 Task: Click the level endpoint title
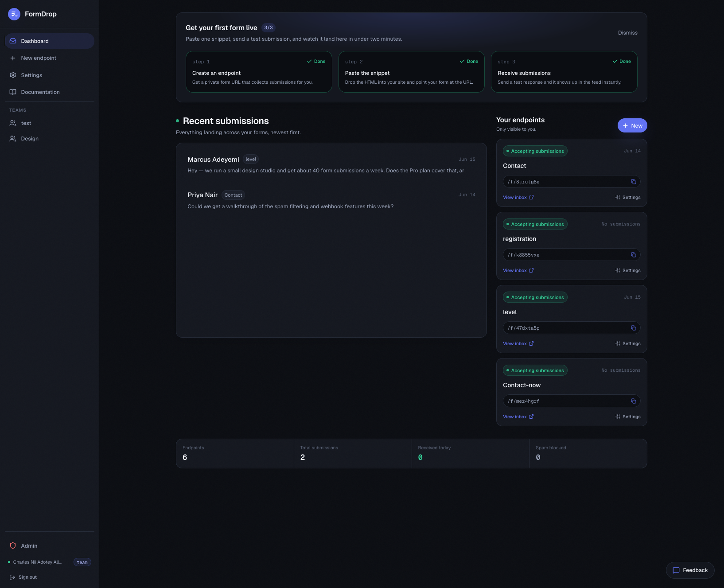pos(510,312)
